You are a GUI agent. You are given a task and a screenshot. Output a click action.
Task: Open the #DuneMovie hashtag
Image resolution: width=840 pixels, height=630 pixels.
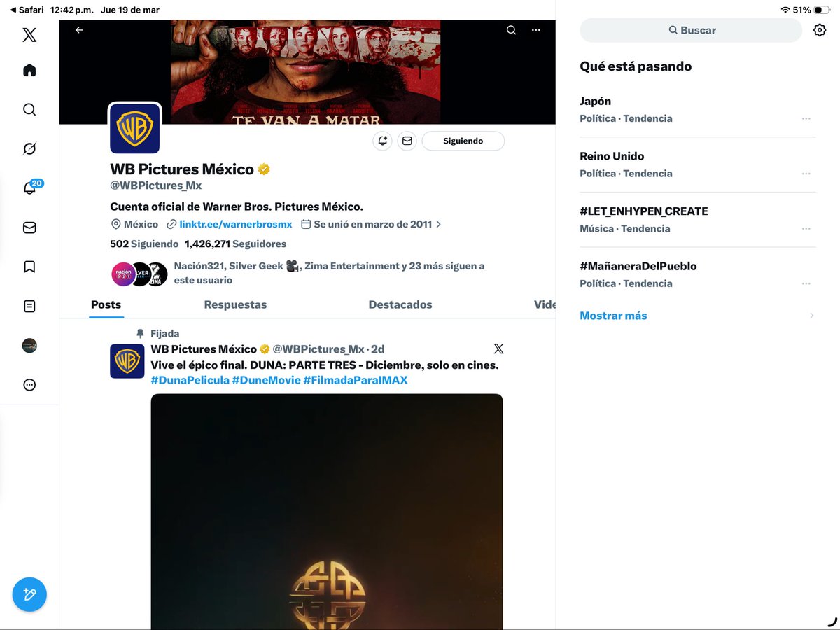click(266, 380)
